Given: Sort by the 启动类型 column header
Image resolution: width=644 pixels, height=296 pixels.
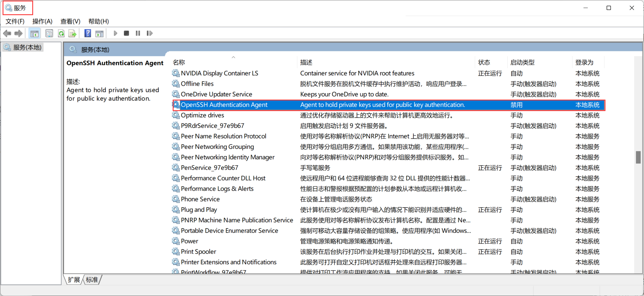Looking at the screenshot, I should pyautogui.click(x=522, y=62).
